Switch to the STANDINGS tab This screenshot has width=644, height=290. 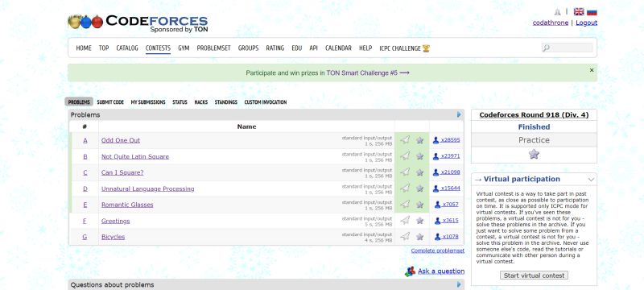226,101
